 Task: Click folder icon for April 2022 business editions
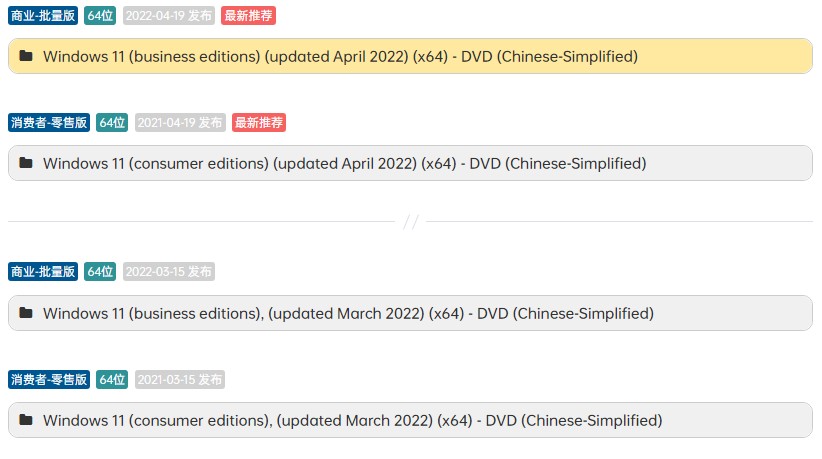coord(26,57)
